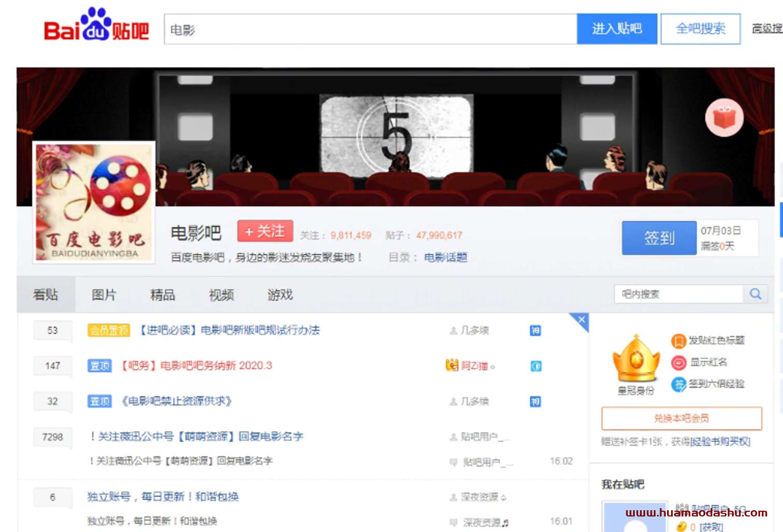Follow the bar with +关注 button
Viewport: 783px width, 532px height.
pyautogui.click(x=265, y=231)
